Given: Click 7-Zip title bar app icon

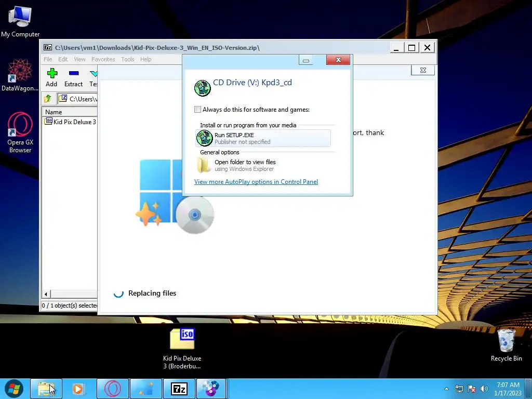Looking at the screenshot, I should pyautogui.click(x=48, y=47).
